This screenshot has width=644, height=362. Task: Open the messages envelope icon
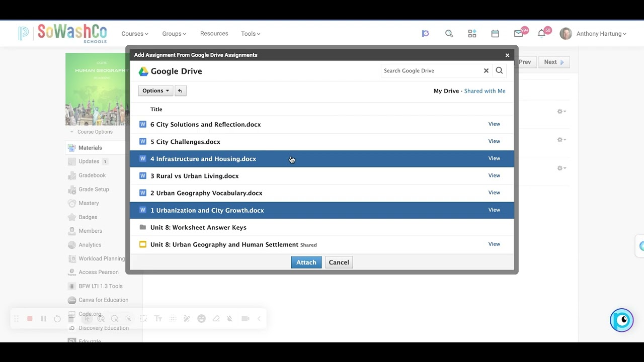(x=518, y=34)
